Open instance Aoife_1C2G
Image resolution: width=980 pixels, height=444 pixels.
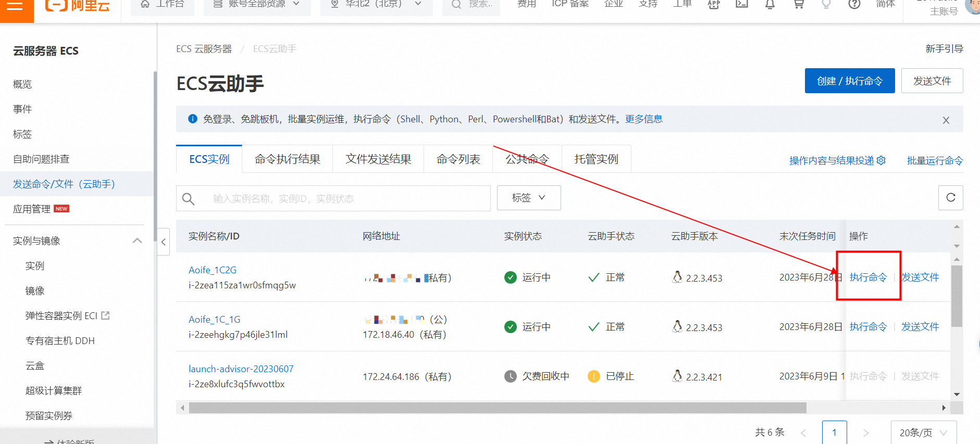[213, 270]
